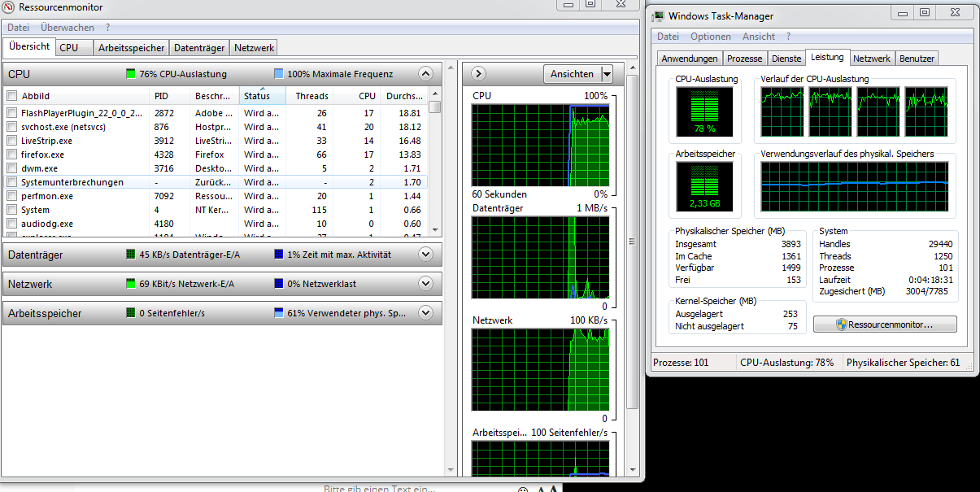The height and width of the screenshot is (492, 980).
Task: Select the firefox.exe process name
Action: [42, 155]
